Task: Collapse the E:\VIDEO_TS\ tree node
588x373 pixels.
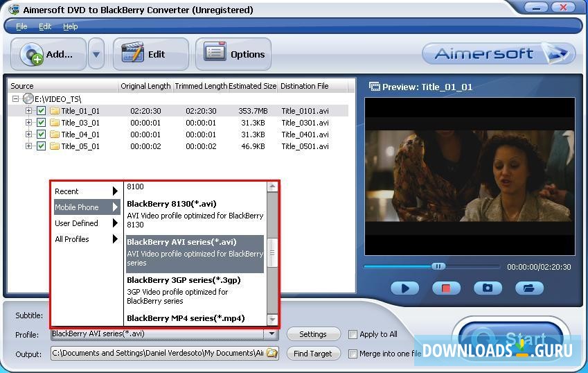Action: point(15,99)
